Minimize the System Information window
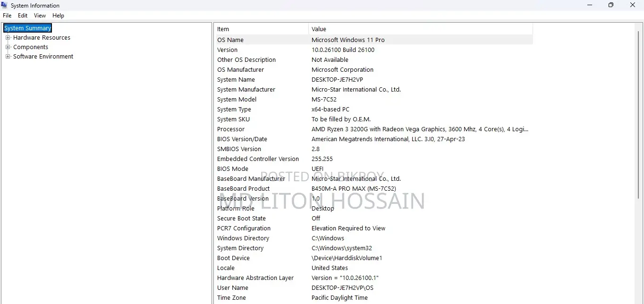Image resolution: width=644 pixels, height=304 pixels. 590,5
